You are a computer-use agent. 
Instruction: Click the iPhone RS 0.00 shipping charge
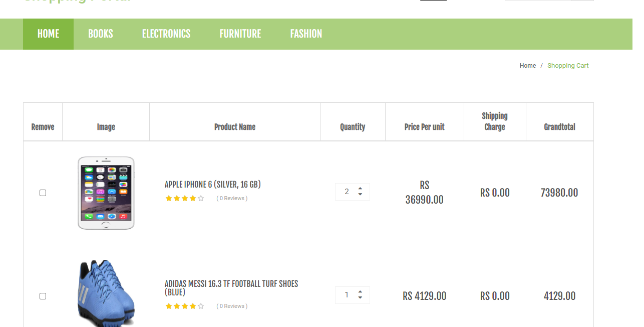pos(495,193)
